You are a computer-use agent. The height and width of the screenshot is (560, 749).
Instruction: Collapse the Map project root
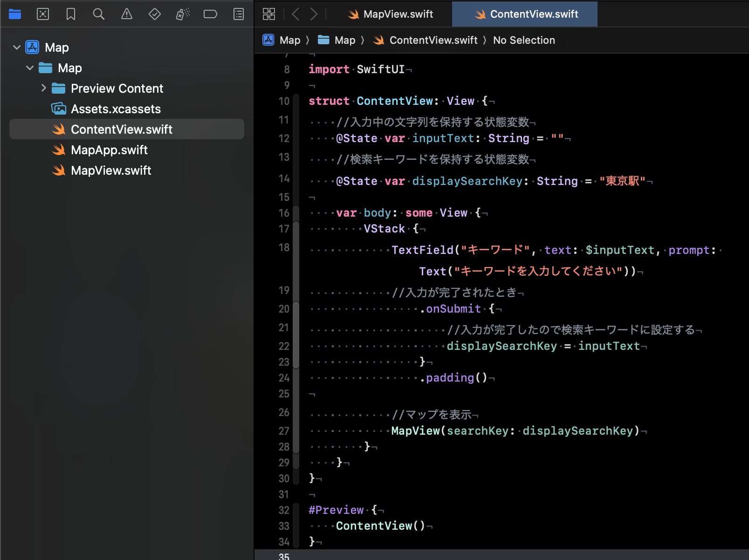pyautogui.click(x=17, y=48)
